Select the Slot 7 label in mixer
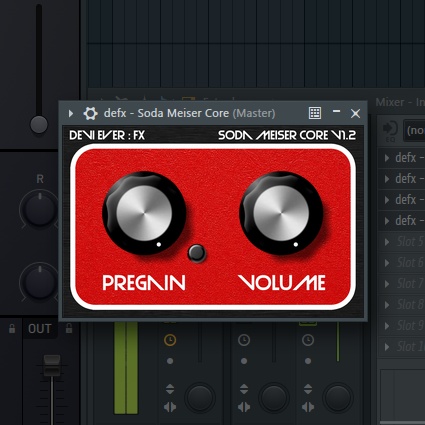The height and width of the screenshot is (425, 425). [410, 283]
